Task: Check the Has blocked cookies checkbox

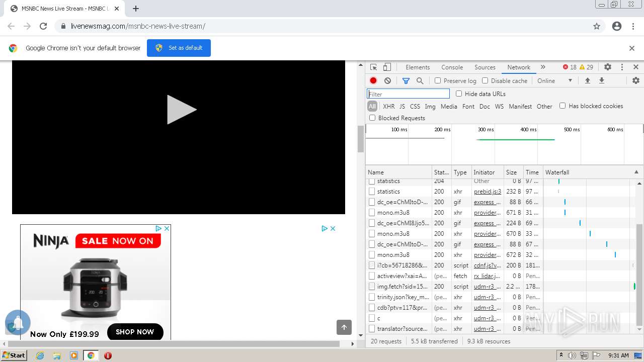Action: coord(562,106)
